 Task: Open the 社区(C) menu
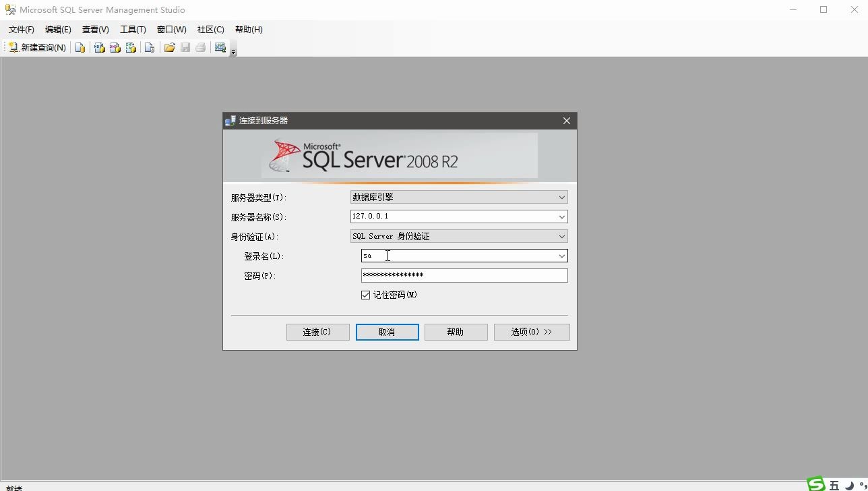tap(210, 30)
